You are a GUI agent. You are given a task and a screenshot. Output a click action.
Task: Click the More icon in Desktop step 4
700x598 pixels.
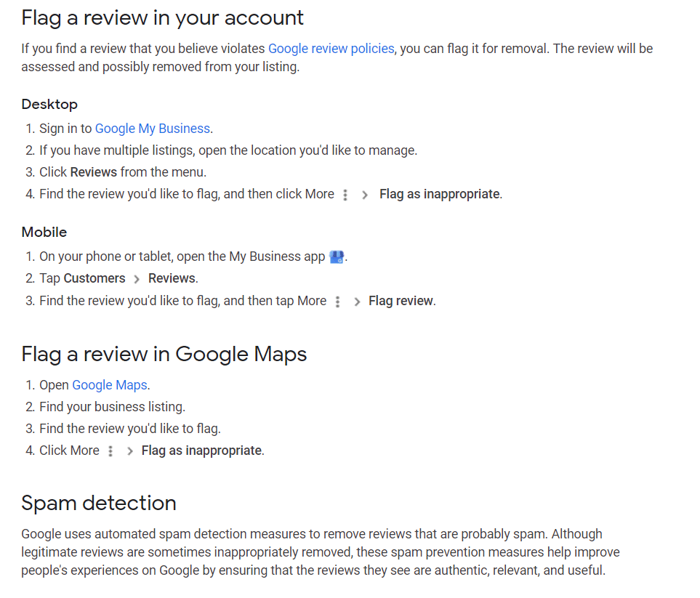coord(345,194)
